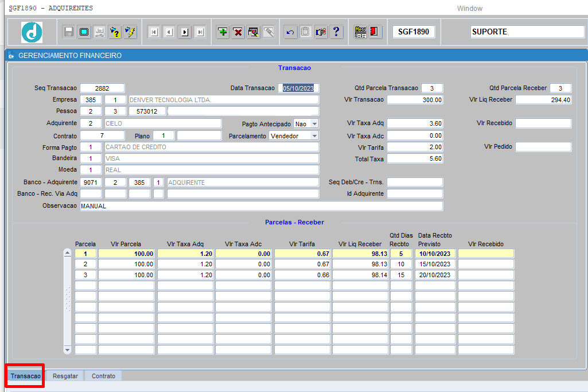Go to the first record
588x392 pixels.
click(x=154, y=32)
